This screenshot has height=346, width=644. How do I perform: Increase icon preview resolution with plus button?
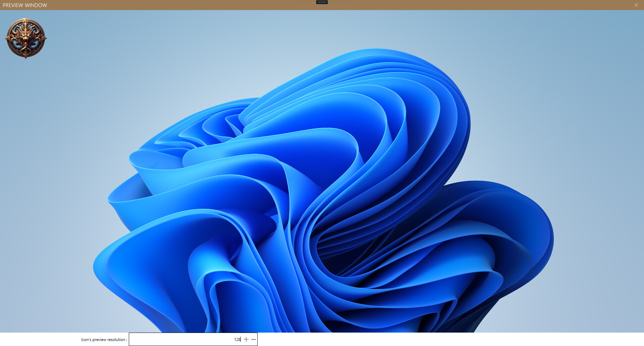pyautogui.click(x=246, y=339)
